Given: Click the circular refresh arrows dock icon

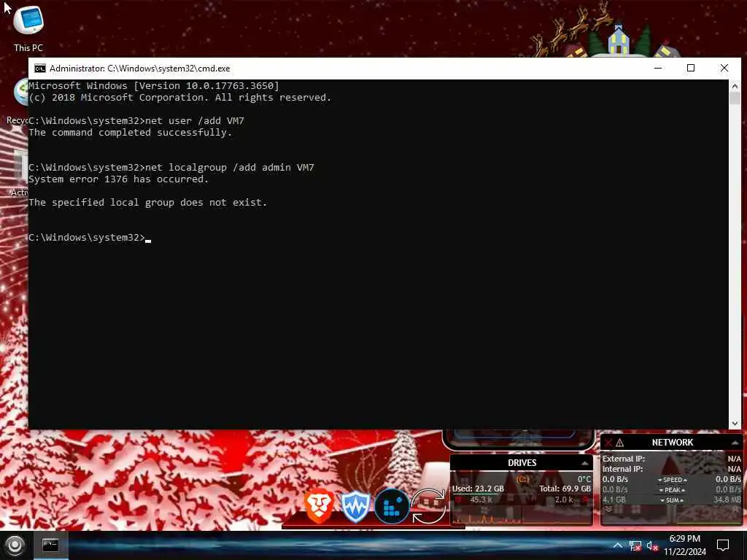Looking at the screenshot, I should point(428,507).
